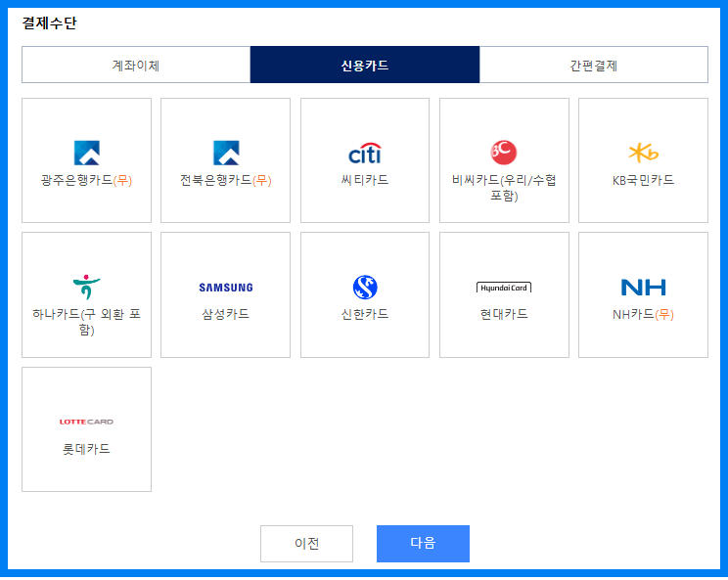Select the Hyundai Card logo

[x=504, y=288]
